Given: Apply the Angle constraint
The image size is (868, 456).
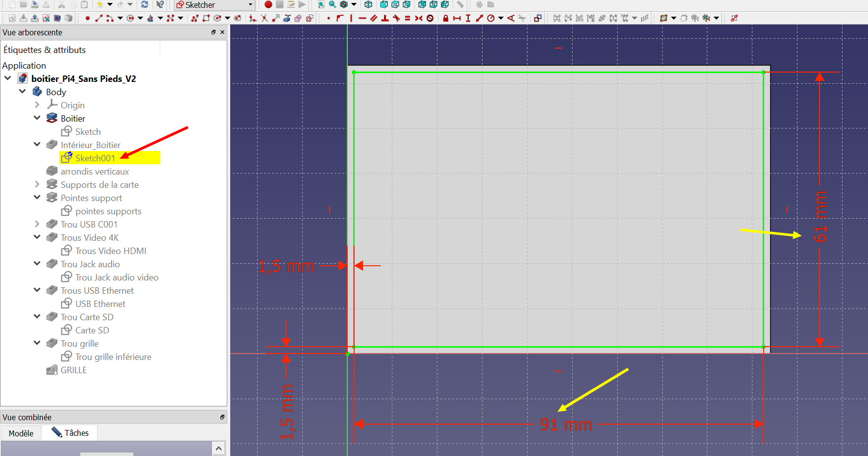Looking at the screenshot, I should pyautogui.click(x=511, y=18).
